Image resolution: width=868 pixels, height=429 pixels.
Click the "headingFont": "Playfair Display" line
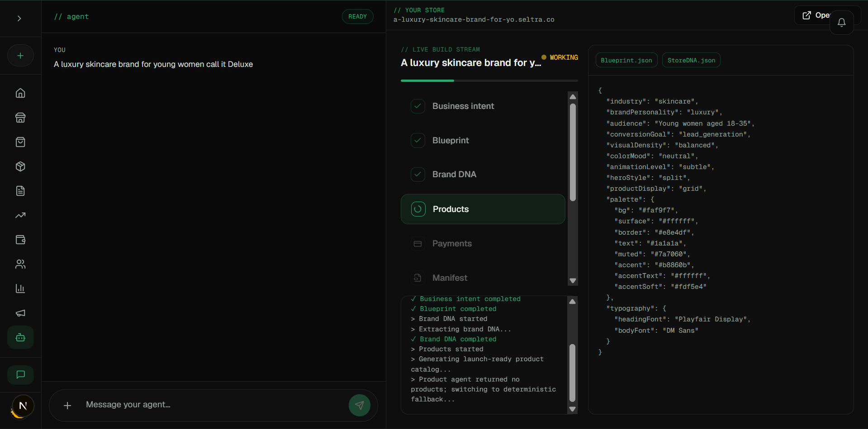[682, 319]
